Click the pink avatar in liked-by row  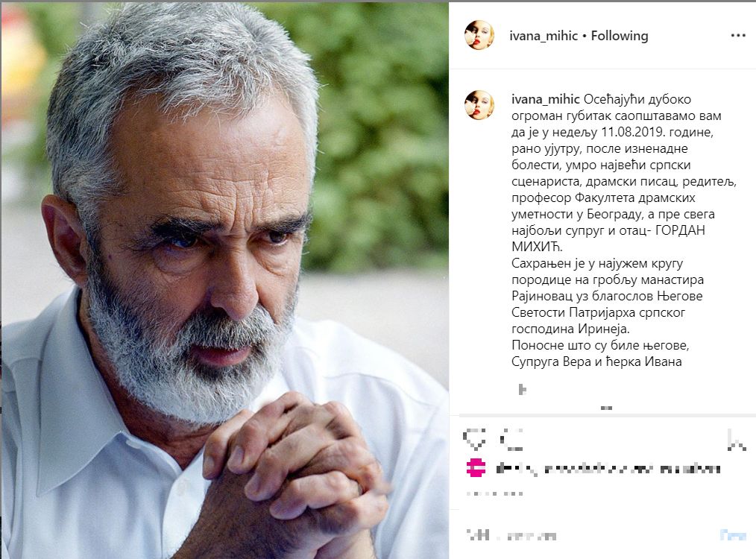[476, 468]
